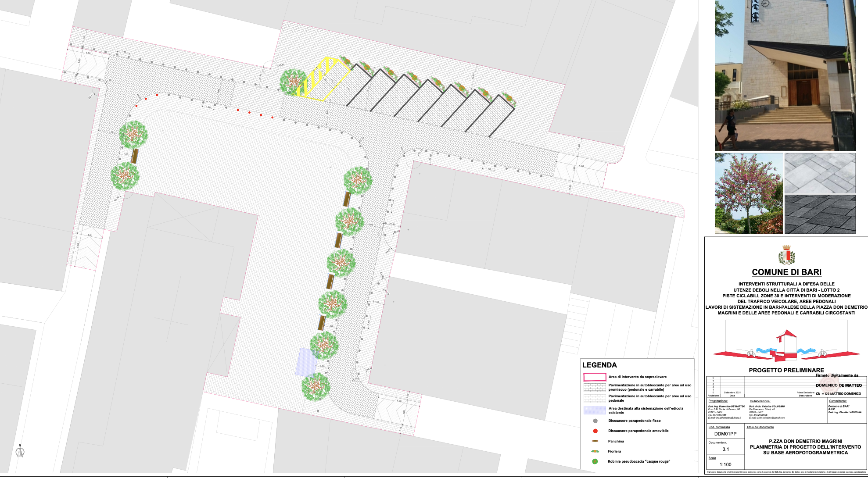Screen dimensions: 868x478
Task: Click the blue kiosk area on the plan
Action: [x=306, y=362]
